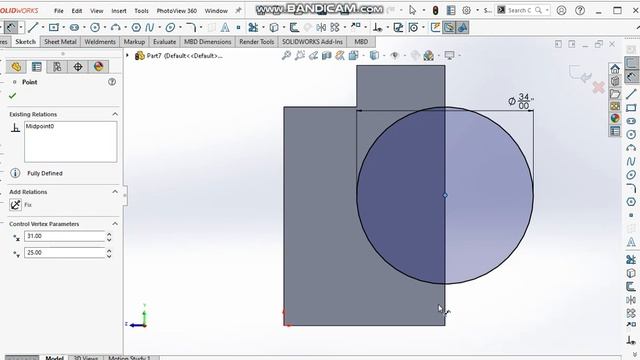This screenshot has width=640, height=360.
Task: Click the Rapid Sketch icon
Action: pos(436,27)
